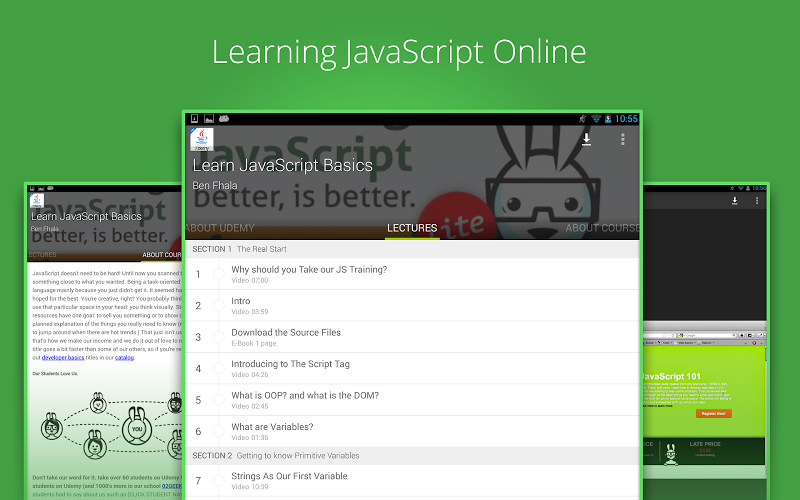Tap 'Learn JavaScript Basics' title in left screen
Screen dimensions: 800x500
86,216
